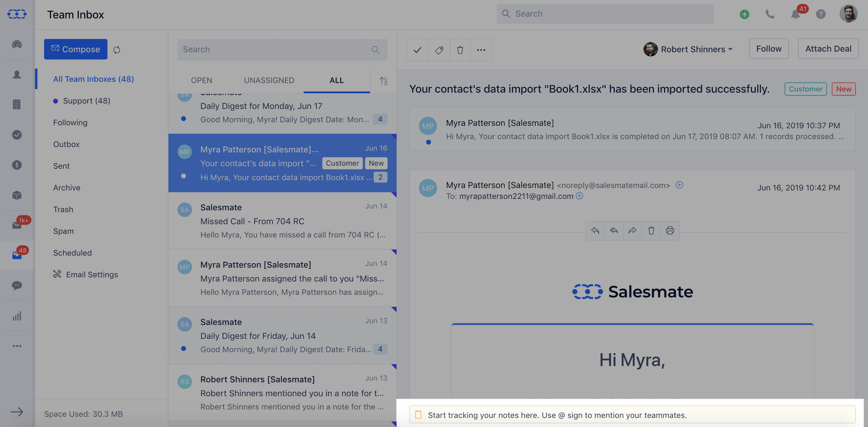Open the Salesmate logo home icon
The height and width of the screenshot is (427, 868).
(x=17, y=14)
